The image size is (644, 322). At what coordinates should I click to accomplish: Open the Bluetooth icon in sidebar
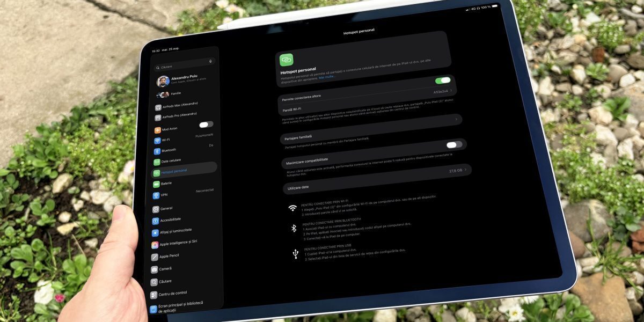tap(157, 152)
